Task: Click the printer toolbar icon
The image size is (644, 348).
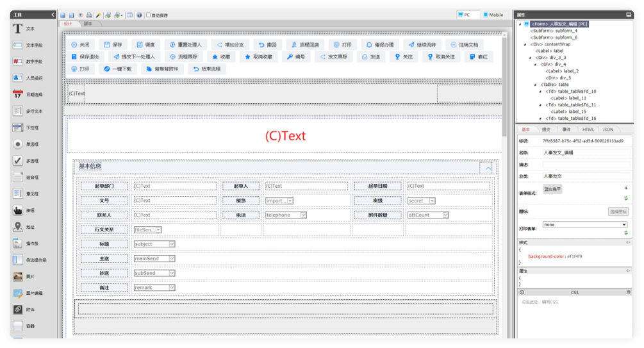Action: pos(89,15)
